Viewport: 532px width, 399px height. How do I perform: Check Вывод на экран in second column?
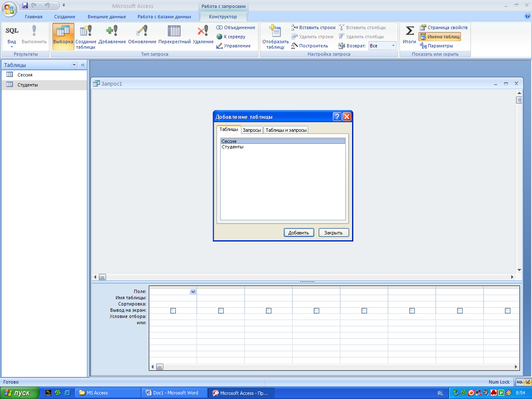point(221,310)
